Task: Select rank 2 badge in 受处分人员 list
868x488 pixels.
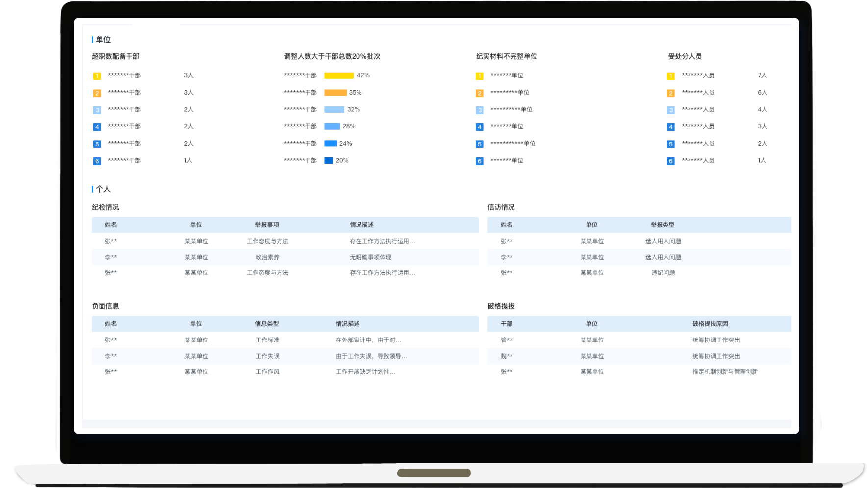Action: coord(671,93)
